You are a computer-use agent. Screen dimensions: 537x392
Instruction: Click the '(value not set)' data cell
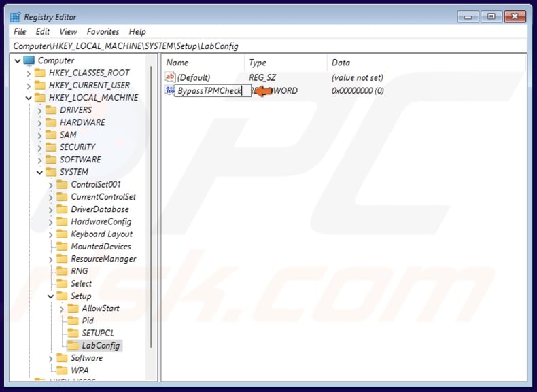pyautogui.click(x=357, y=77)
